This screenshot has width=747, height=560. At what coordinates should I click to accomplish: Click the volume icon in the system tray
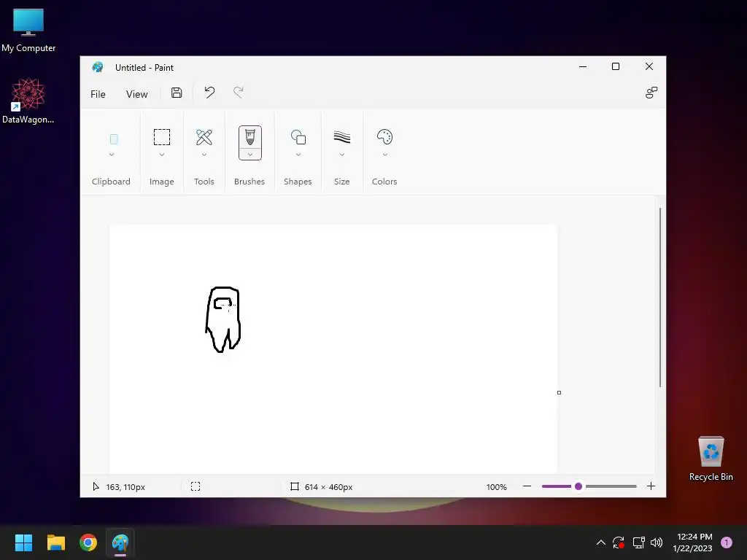click(x=657, y=542)
